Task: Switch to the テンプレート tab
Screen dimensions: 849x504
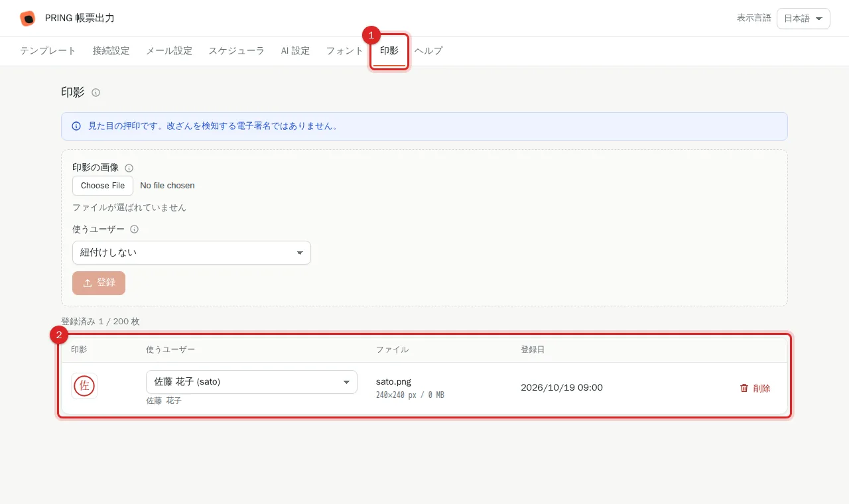Action: point(48,51)
